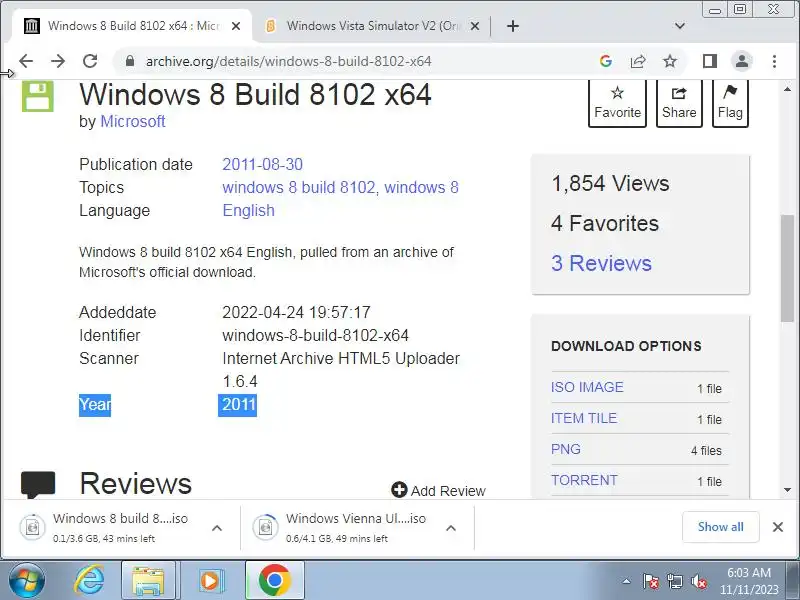
Task: Click the vertical scrollbar thumb
Action: [x=787, y=268]
